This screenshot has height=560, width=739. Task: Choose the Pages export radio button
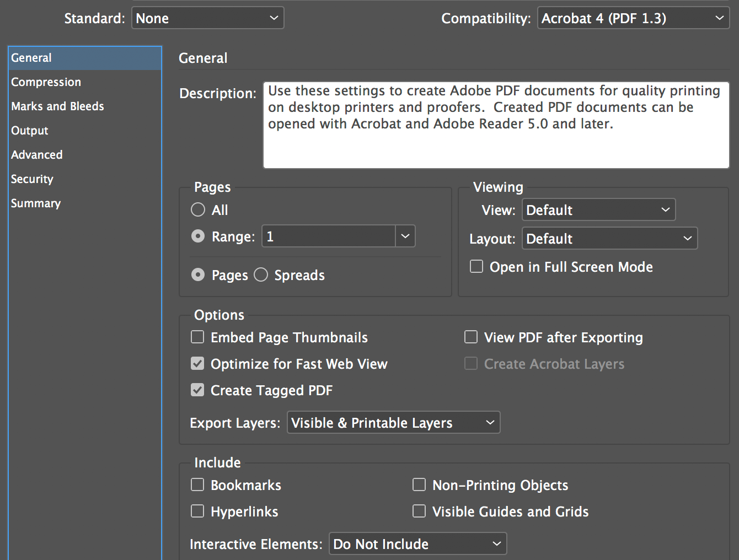point(198,275)
